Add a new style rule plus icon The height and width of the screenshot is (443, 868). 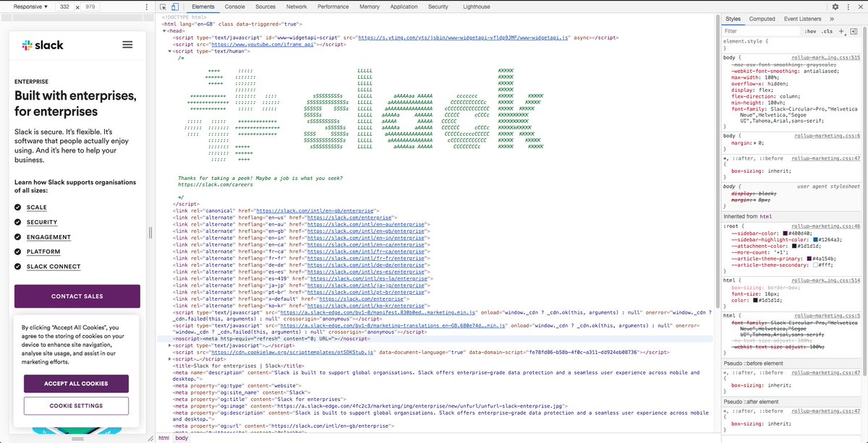point(842,31)
